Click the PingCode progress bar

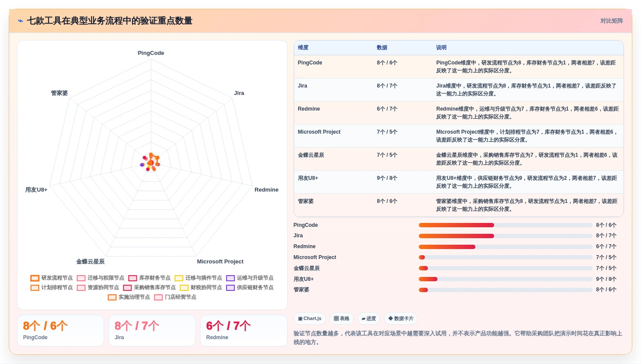(505, 225)
